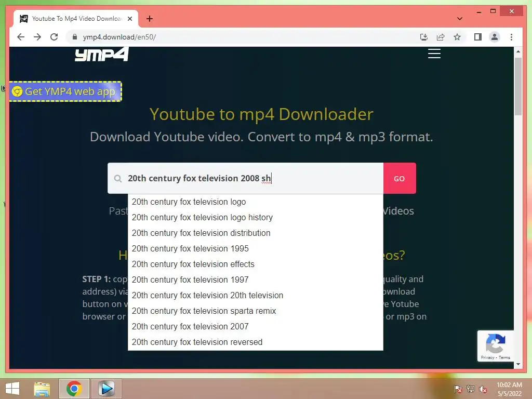532x399 pixels.
Task: Open a new tab with plus button
Action: point(150,19)
